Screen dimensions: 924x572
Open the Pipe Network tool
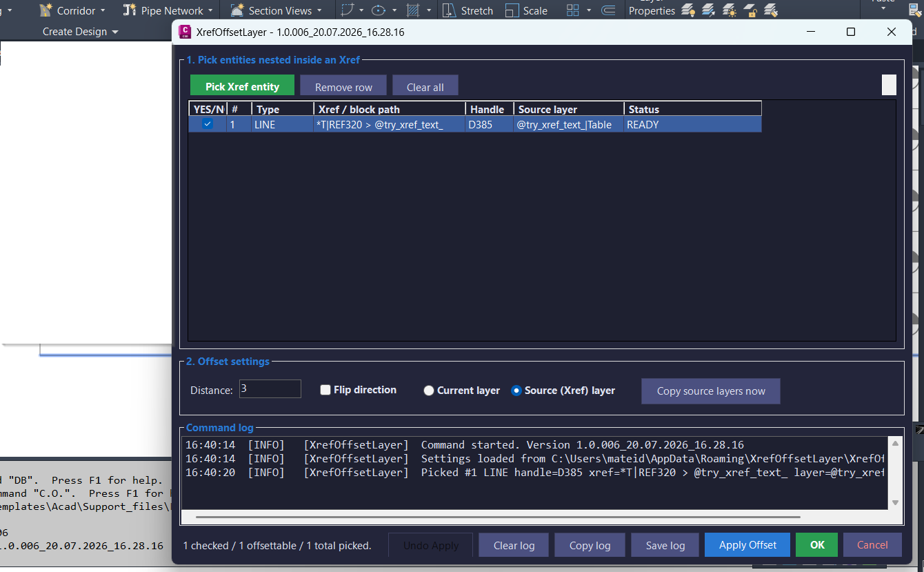point(163,10)
